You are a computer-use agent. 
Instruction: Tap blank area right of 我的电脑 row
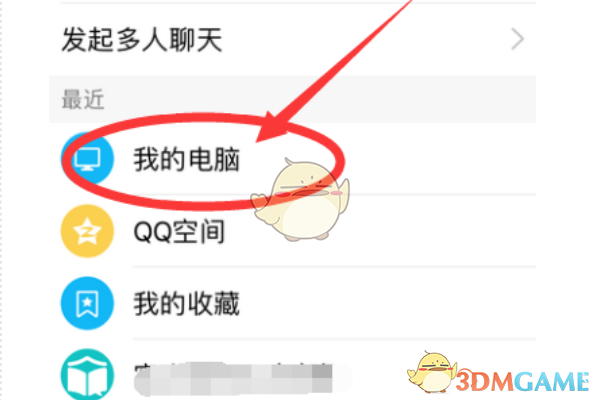[x=440, y=159]
